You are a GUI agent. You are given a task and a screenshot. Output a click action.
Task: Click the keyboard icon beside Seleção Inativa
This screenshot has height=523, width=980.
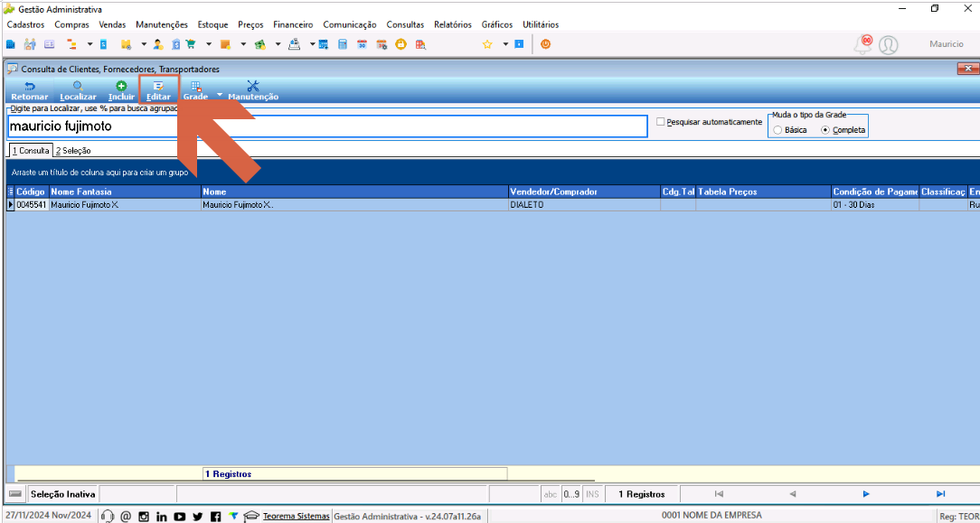tap(16, 494)
